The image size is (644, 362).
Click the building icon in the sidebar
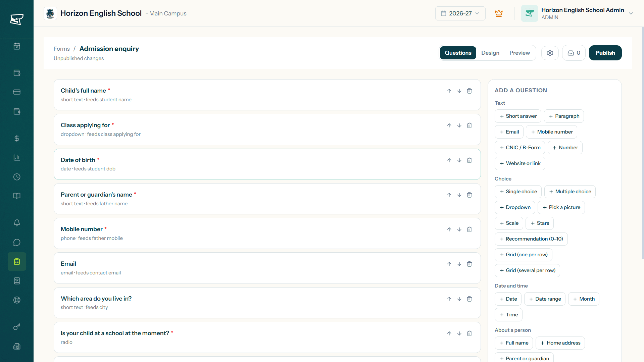coord(17,346)
